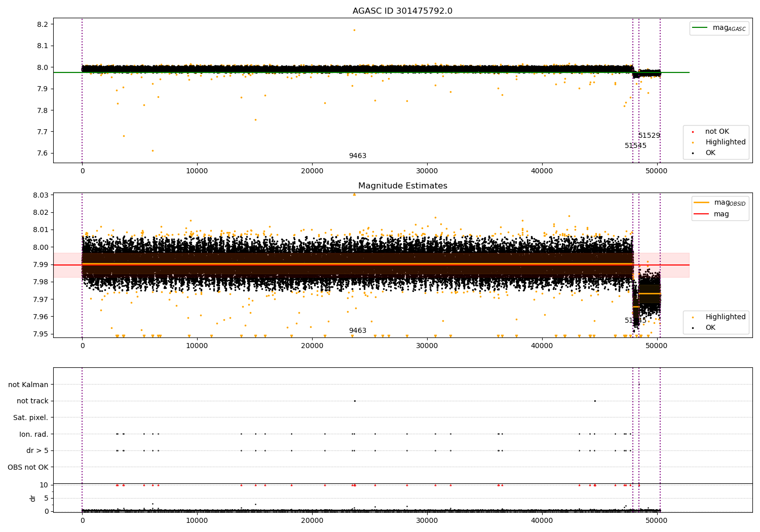Click the 'OBS not OK' y-axis label

click(28, 467)
